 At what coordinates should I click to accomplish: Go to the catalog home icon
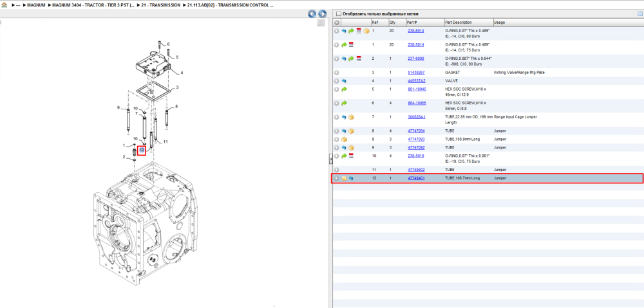[x=4, y=5]
